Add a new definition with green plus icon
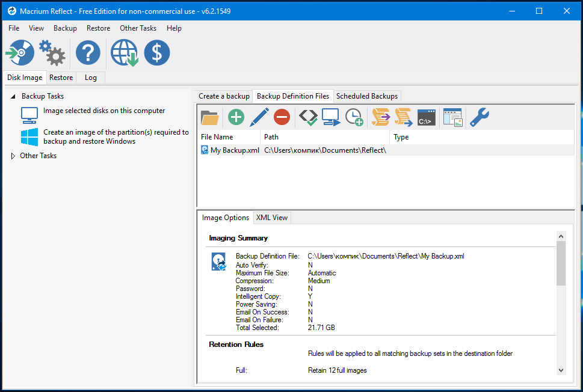This screenshot has width=583, height=392. click(x=236, y=117)
